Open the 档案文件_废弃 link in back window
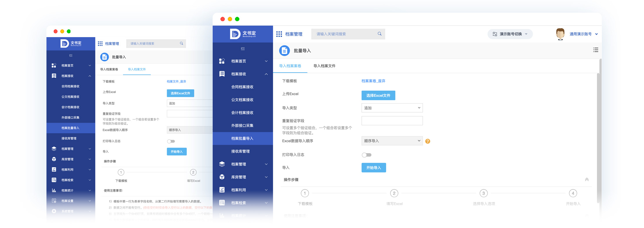 [176, 82]
